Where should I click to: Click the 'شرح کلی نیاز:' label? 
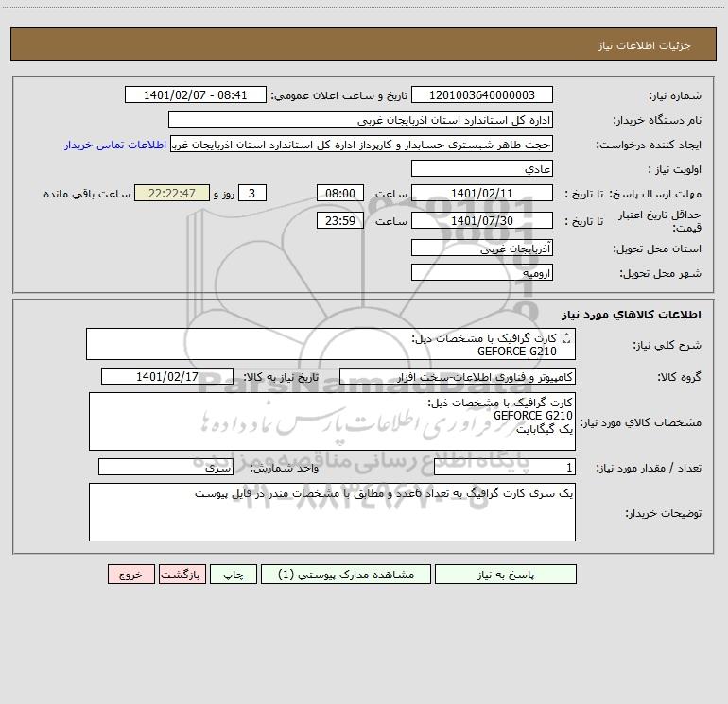click(667, 345)
